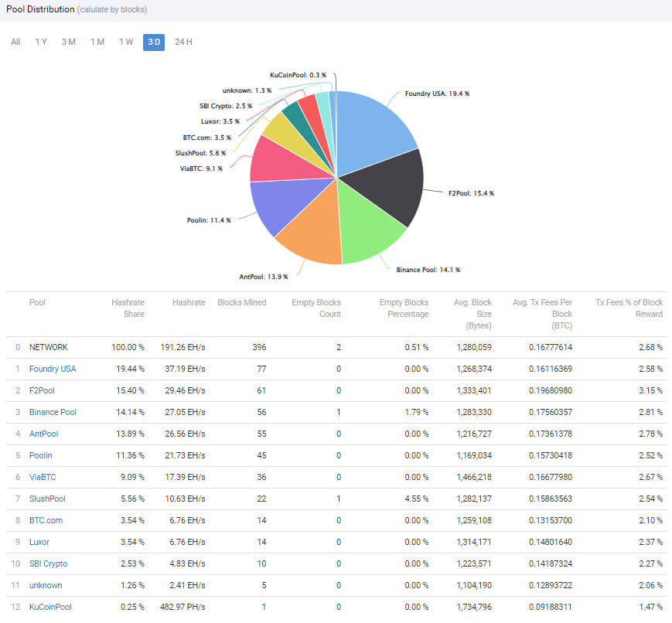672x623 pixels.
Task: Click the Empty Blocks Percentage column header
Action: pos(404,308)
